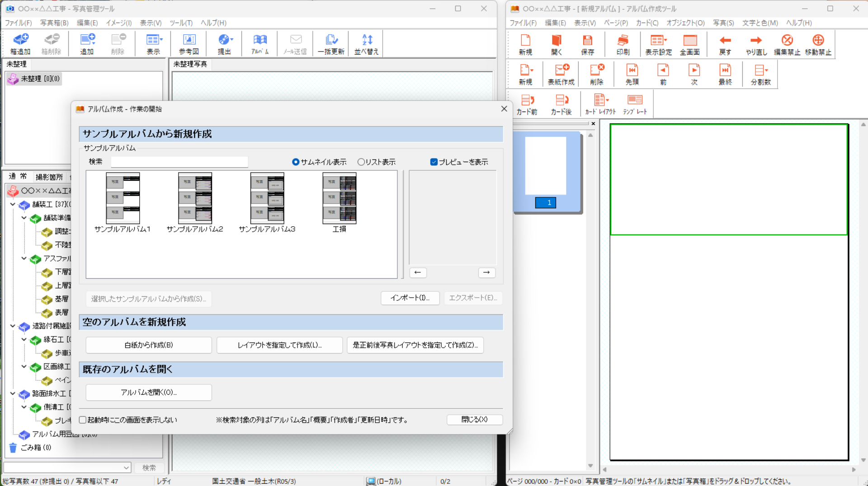Click the アルバムを開く(O) button
The height and width of the screenshot is (486, 868).
(x=148, y=392)
